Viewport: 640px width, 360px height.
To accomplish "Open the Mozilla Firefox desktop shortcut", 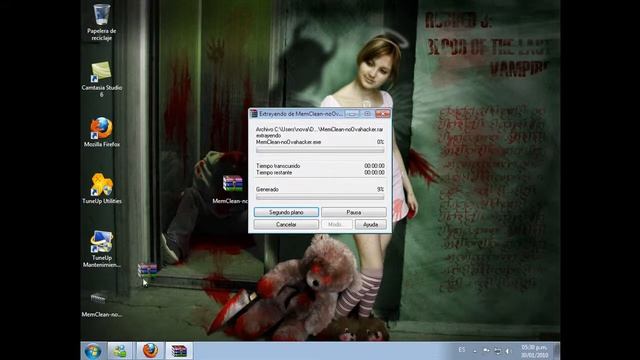I will (102, 132).
